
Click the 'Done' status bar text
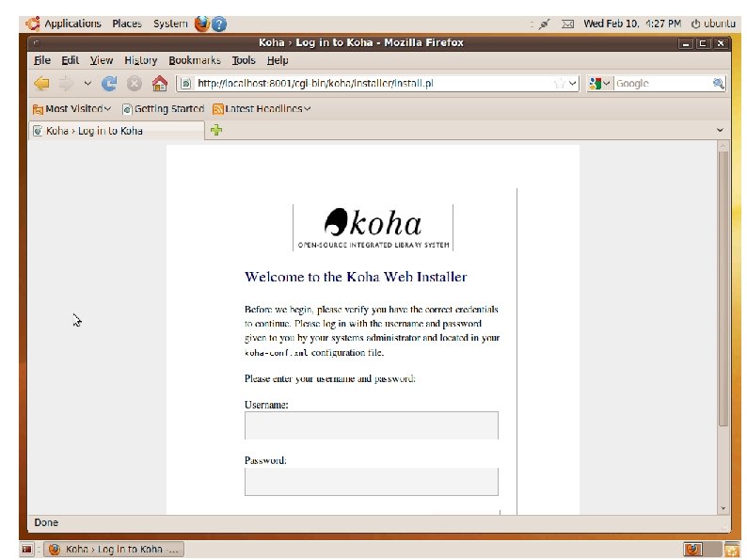tap(46, 523)
